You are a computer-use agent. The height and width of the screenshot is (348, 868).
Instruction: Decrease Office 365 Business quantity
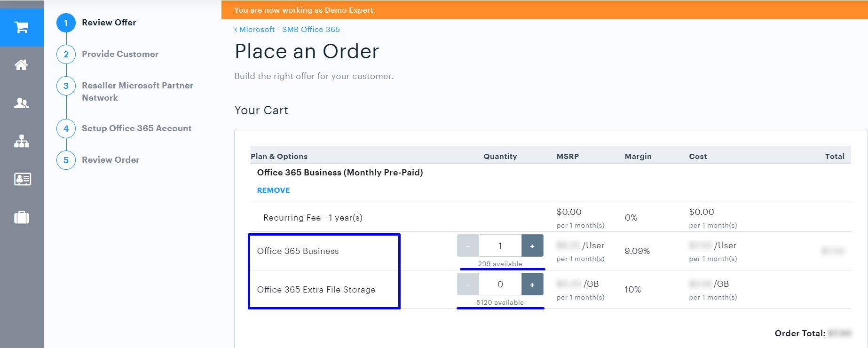point(468,246)
